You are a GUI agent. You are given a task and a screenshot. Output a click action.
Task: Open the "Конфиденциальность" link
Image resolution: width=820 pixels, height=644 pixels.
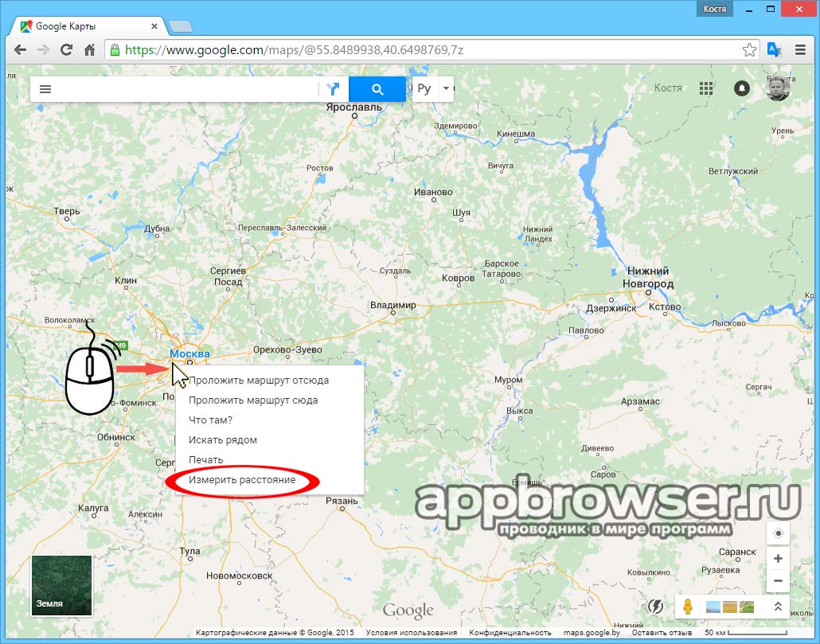[x=510, y=633]
